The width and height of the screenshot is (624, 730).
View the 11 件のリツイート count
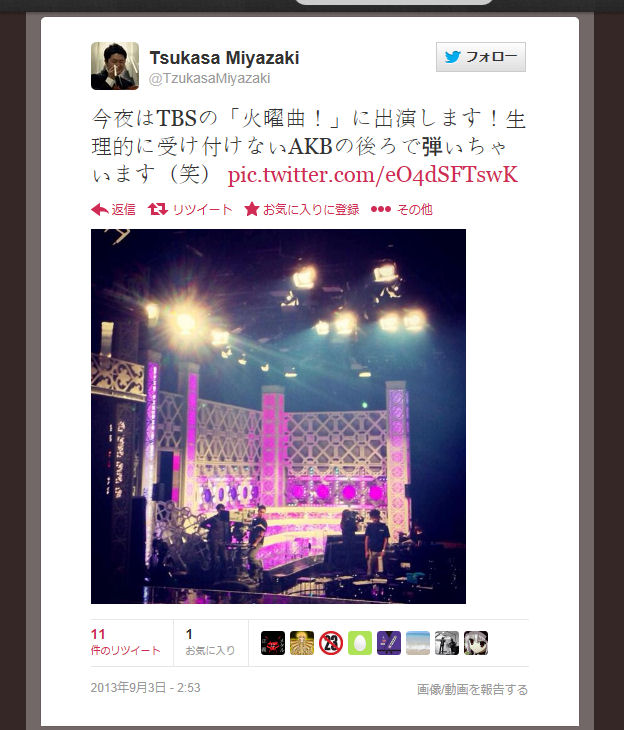click(126, 642)
